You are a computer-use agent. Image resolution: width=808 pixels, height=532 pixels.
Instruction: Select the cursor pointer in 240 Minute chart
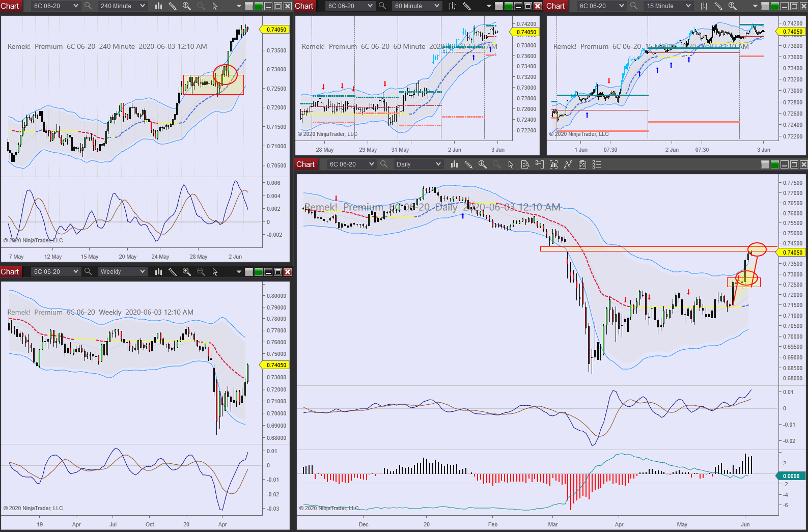click(x=215, y=6)
